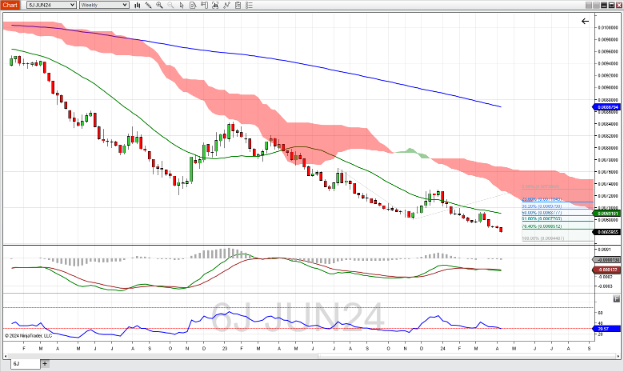
Task: Click the blue RSI 29.57 marker
Action: [x=607, y=329]
